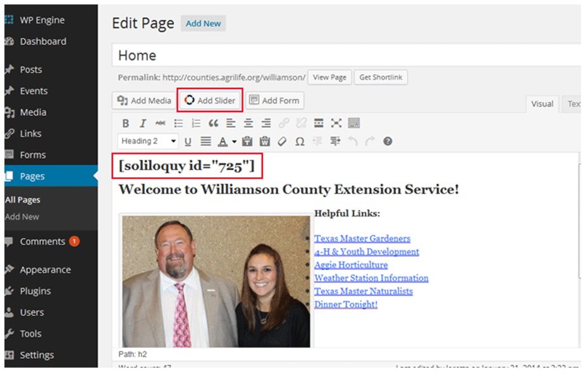The image size is (588, 379).
Task: Click the Texas Master Gardeners link
Action: [362, 239]
